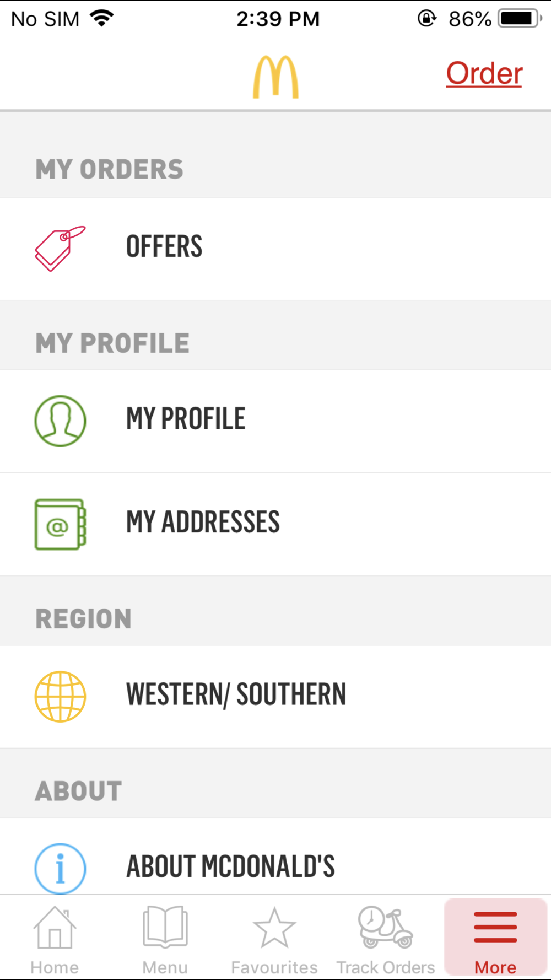Tap the green profile avatar icon
Viewport: 551px width, 980px height.
pos(60,421)
